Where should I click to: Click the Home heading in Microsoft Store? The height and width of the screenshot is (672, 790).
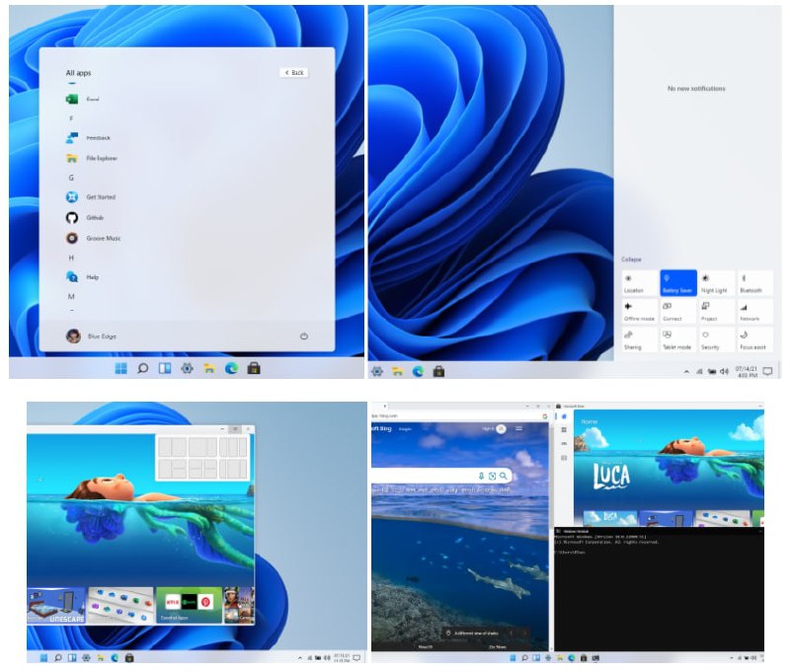click(x=589, y=421)
